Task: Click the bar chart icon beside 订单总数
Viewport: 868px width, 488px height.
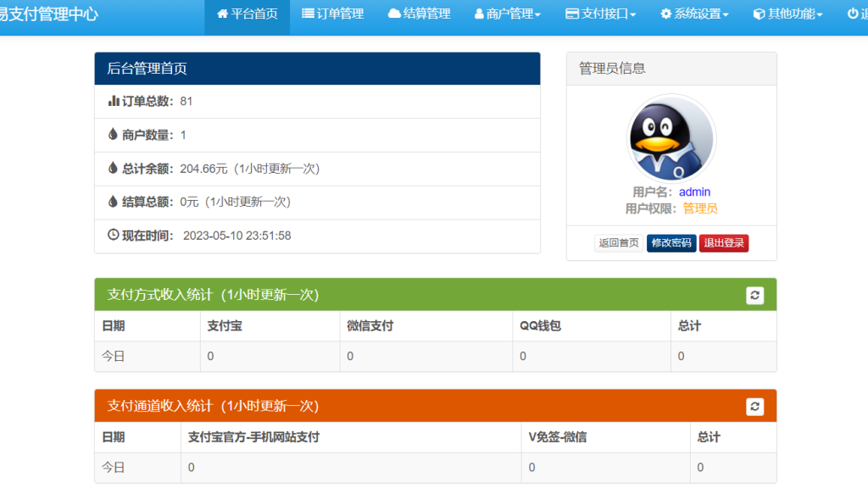Action: (x=114, y=101)
